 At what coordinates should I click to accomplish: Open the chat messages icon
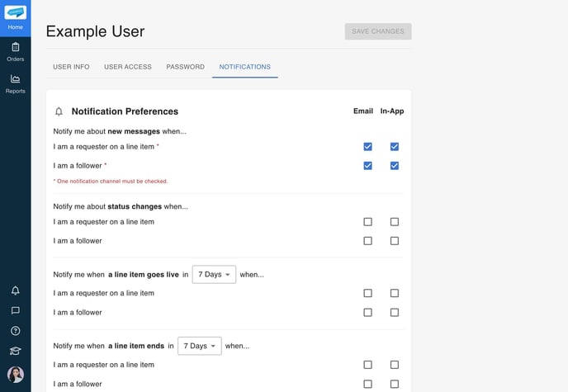tap(15, 310)
